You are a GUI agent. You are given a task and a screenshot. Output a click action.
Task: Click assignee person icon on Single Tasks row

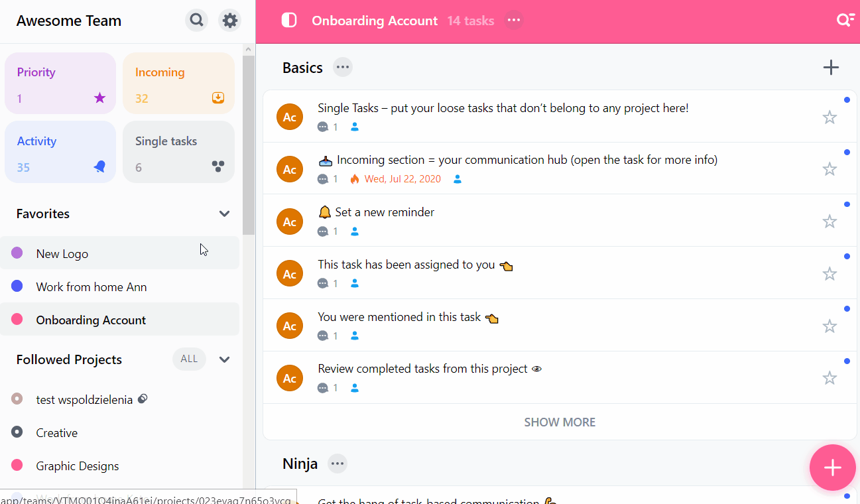(355, 127)
